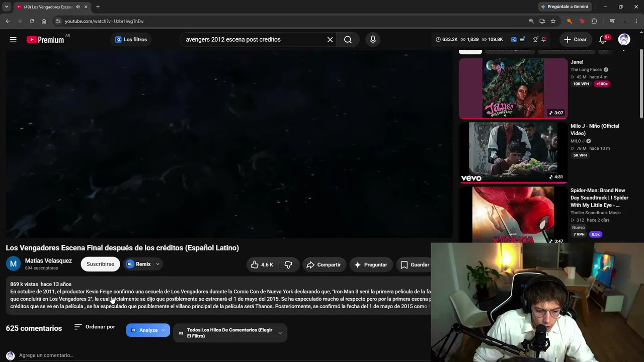This screenshot has height=362, width=644.
Task: Click the 109.8K vidIQ stat
Action: (492, 39)
